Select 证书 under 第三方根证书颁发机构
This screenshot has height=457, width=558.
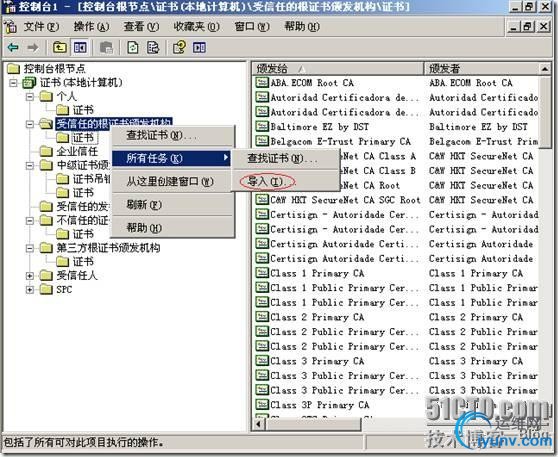tap(83, 262)
